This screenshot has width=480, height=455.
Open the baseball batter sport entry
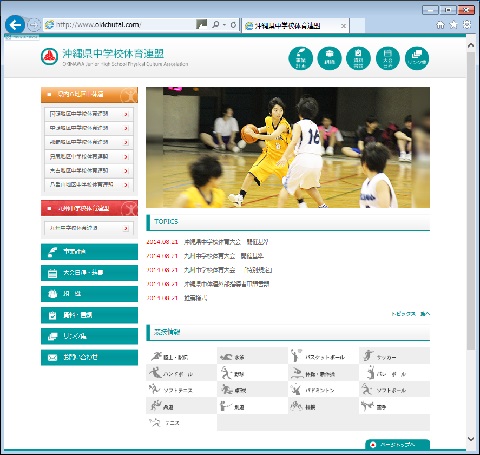(252, 372)
